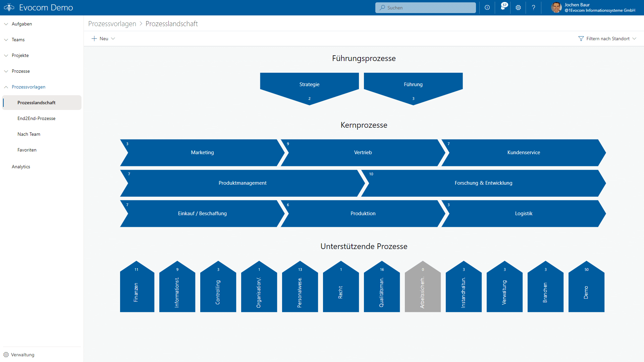Open the Logistik process arrow

pos(524,214)
